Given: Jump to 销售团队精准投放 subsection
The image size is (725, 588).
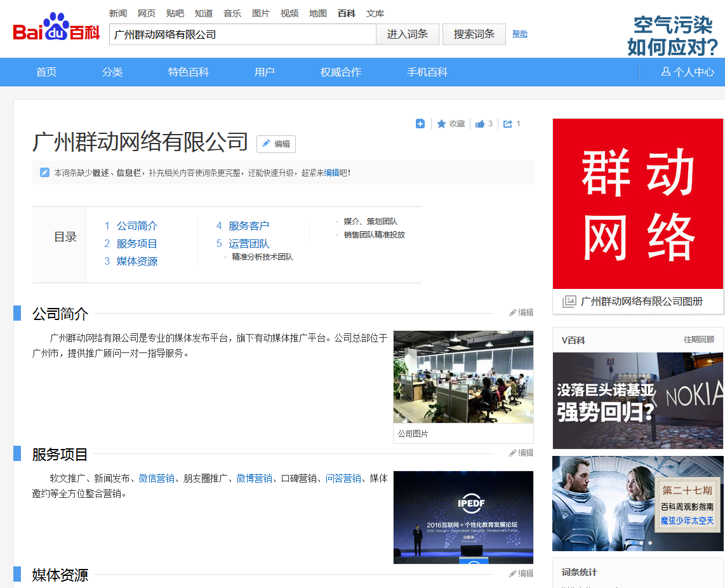Looking at the screenshot, I should [x=374, y=234].
